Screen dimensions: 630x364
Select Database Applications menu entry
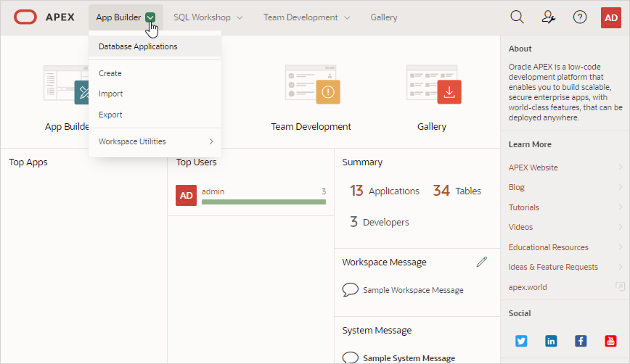click(x=155, y=46)
